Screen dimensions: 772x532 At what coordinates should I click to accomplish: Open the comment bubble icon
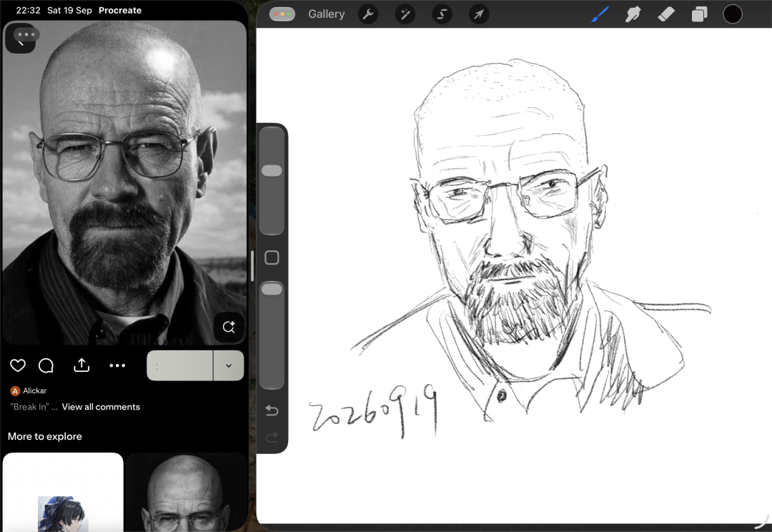tap(46, 365)
